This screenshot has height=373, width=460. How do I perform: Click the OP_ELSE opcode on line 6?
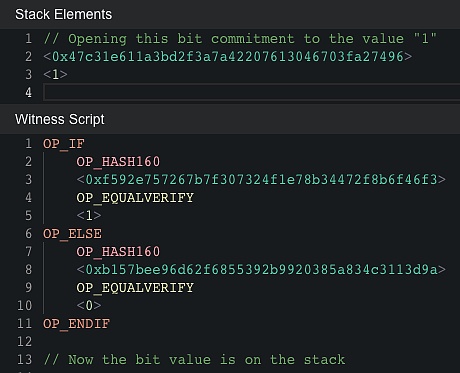click(x=72, y=234)
